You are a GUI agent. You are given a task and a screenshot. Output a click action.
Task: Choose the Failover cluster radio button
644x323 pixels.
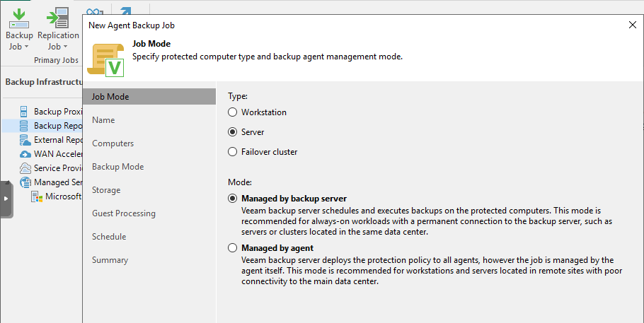(x=232, y=151)
